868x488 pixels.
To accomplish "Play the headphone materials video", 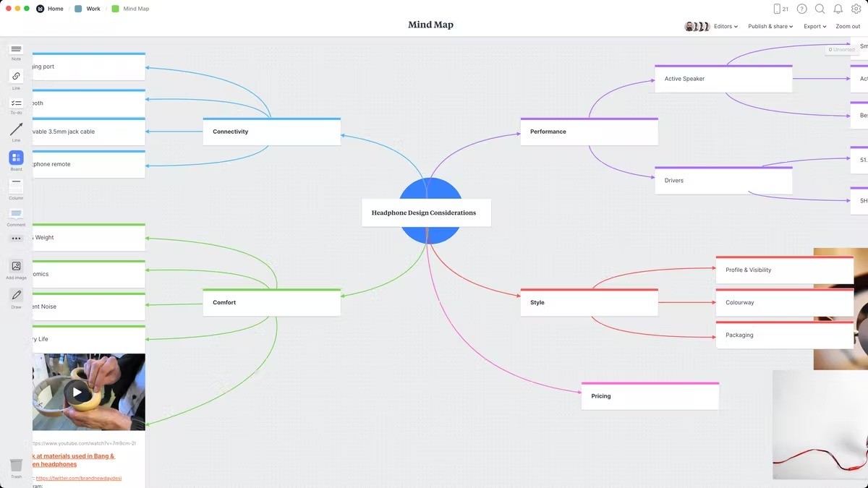I will (77, 393).
